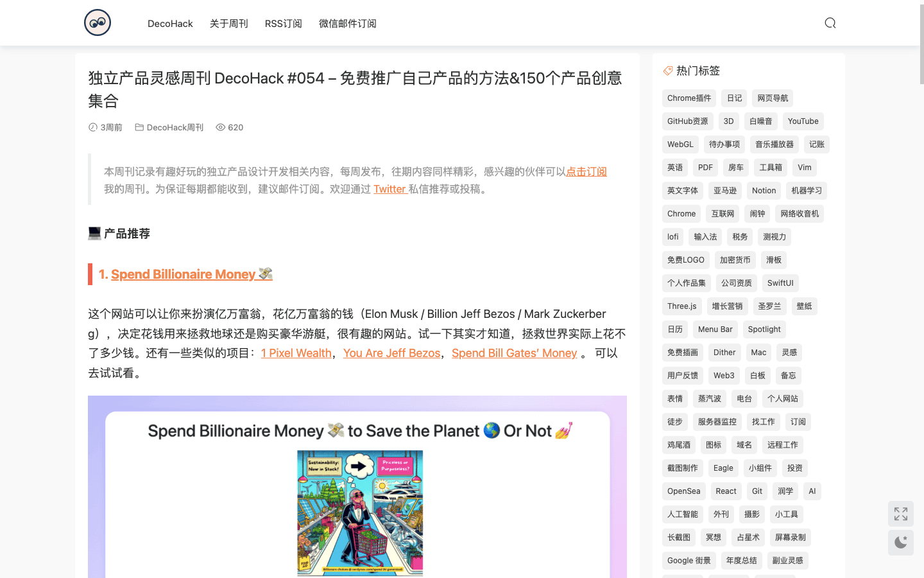Select the PDF tag

click(x=706, y=168)
